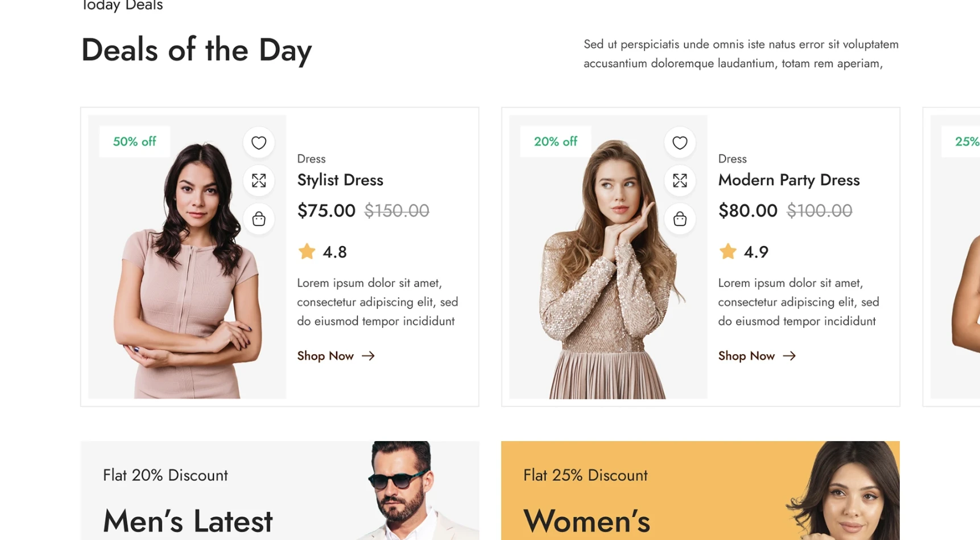Screen dimensions: 980x540
Task: Open quick view for Modern Party Dress
Action: click(x=680, y=181)
